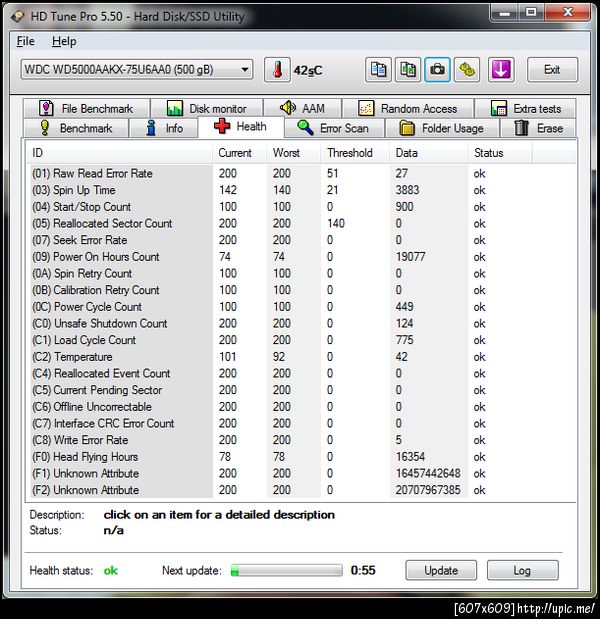Click the 16457442648 data value
600x619 pixels.
[428, 473]
